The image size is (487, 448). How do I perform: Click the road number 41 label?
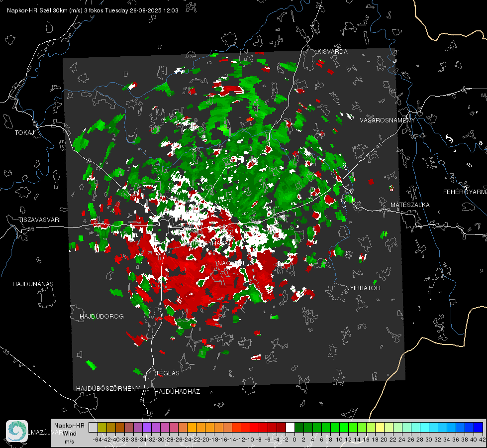[x=378, y=145]
